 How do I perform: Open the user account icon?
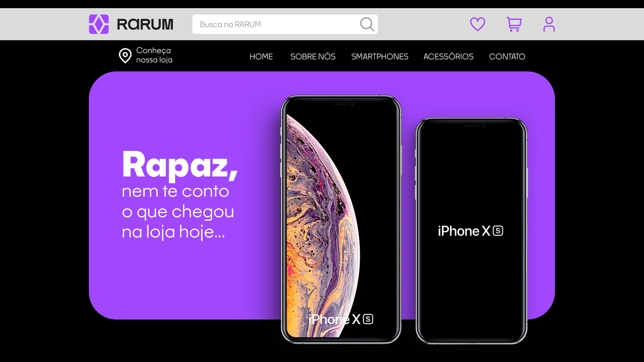(x=549, y=24)
